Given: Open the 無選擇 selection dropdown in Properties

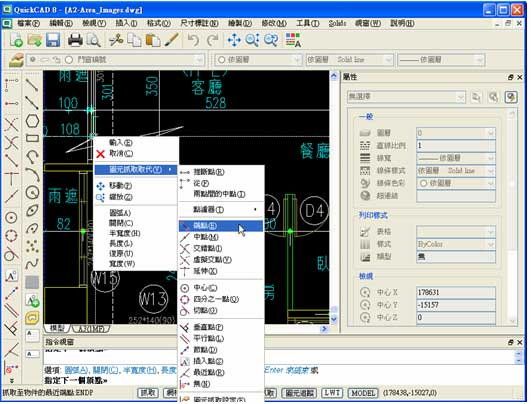Looking at the screenshot, I should pos(407,97).
